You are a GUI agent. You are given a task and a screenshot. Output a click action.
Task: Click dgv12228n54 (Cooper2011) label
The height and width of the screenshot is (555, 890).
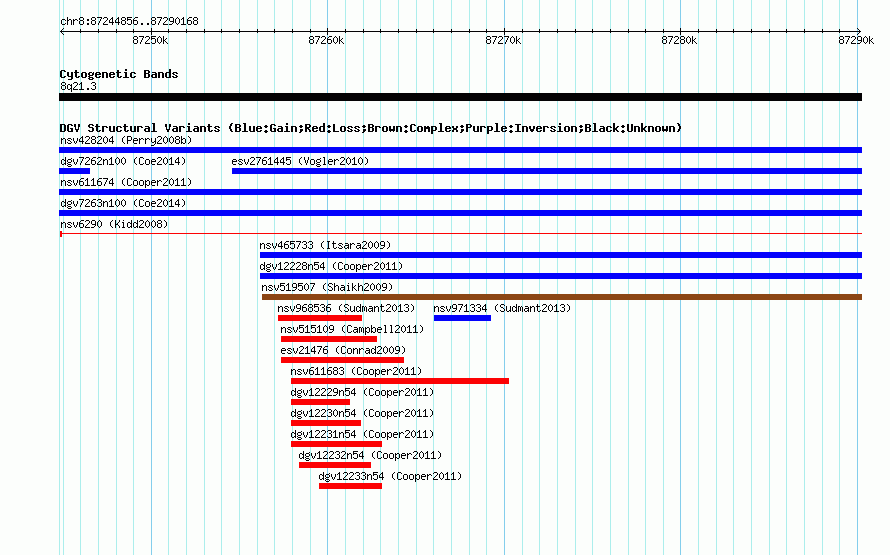[x=331, y=266]
